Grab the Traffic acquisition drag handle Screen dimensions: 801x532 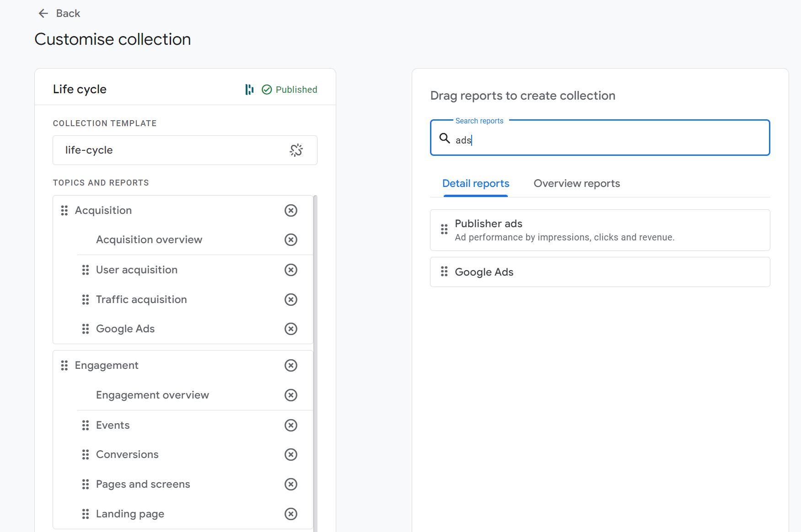point(86,299)
